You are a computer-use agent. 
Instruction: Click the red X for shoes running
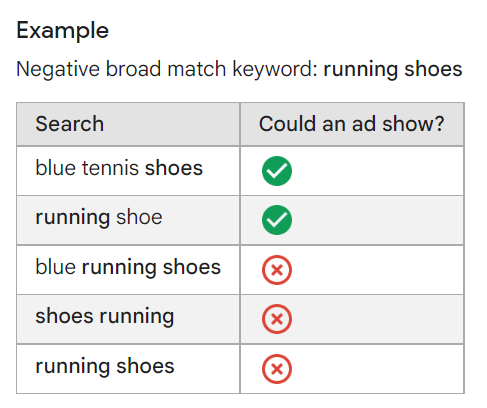277,319
